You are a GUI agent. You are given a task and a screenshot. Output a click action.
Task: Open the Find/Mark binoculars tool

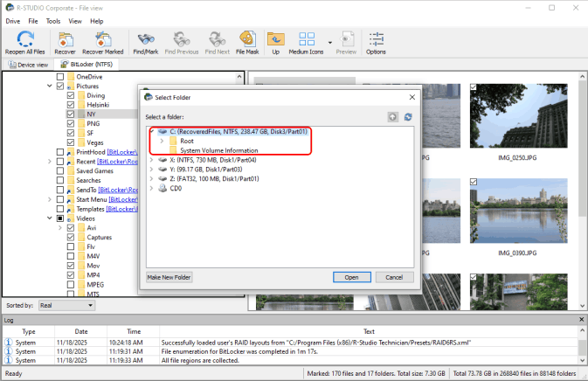[x=145, y=40]
